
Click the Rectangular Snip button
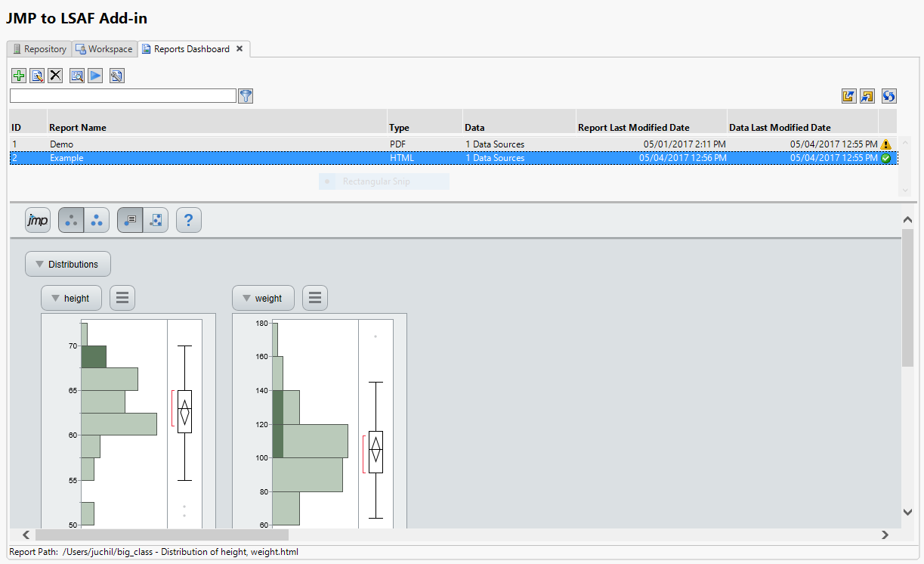[x=383, y=181]
